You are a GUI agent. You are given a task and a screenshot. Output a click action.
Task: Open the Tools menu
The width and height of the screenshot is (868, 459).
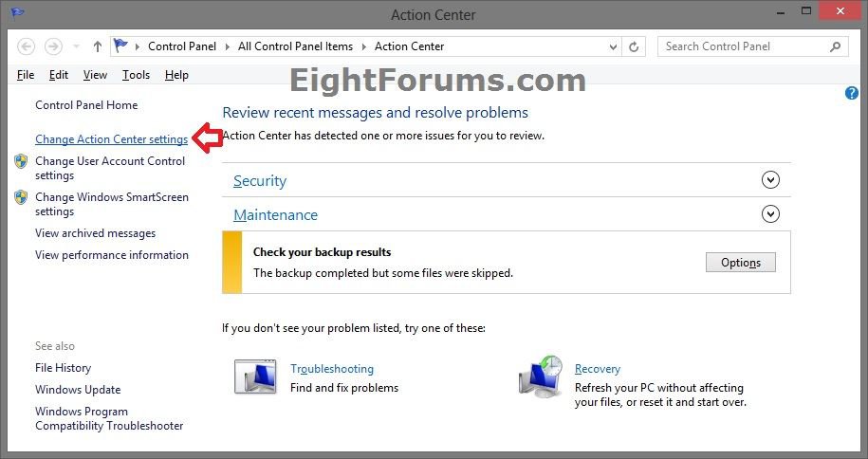point(136,75)
